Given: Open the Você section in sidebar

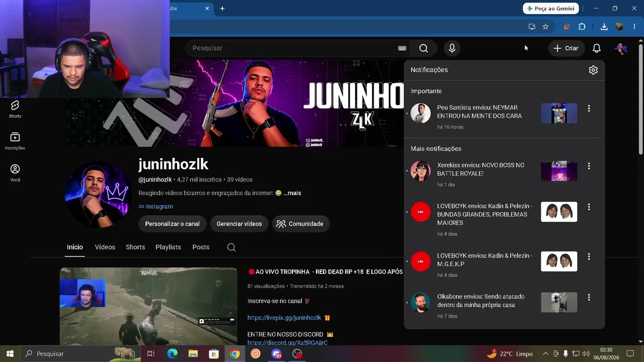Looking at the screenshot, I should tap(15, 172).
